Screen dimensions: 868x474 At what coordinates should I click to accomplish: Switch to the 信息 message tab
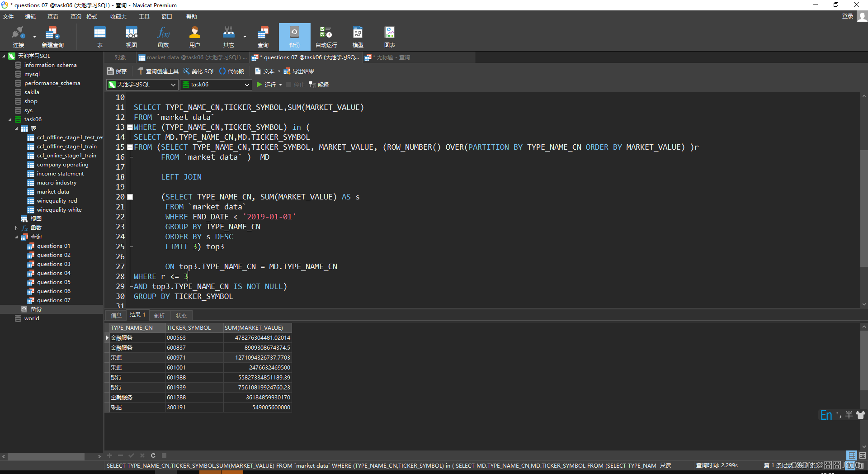pos(116,315)
